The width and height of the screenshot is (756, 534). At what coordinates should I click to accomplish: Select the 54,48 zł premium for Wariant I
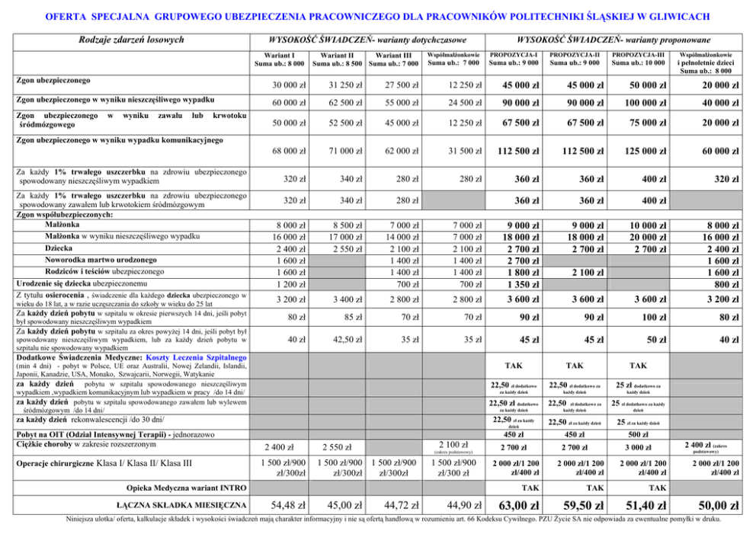(x=284, y=504)
